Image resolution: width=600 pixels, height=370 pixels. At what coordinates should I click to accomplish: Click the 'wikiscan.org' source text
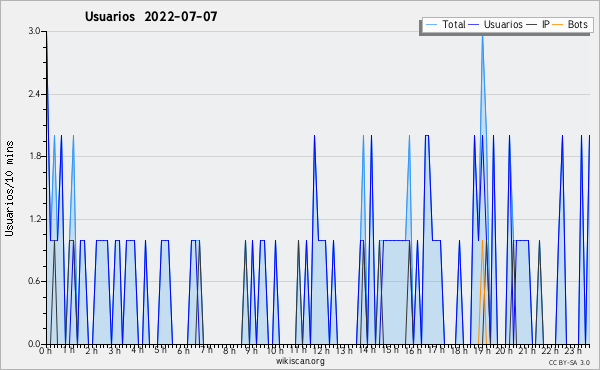click(300, 361)
